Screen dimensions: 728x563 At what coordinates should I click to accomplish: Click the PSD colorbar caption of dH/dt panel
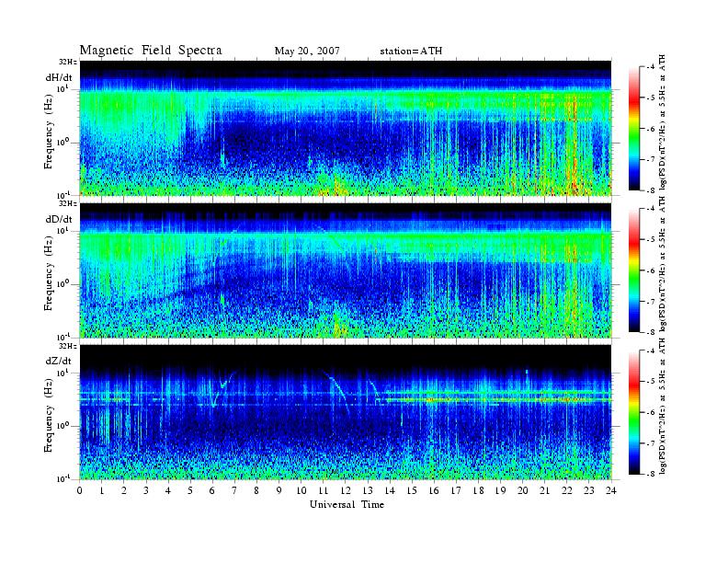point(662,122)
